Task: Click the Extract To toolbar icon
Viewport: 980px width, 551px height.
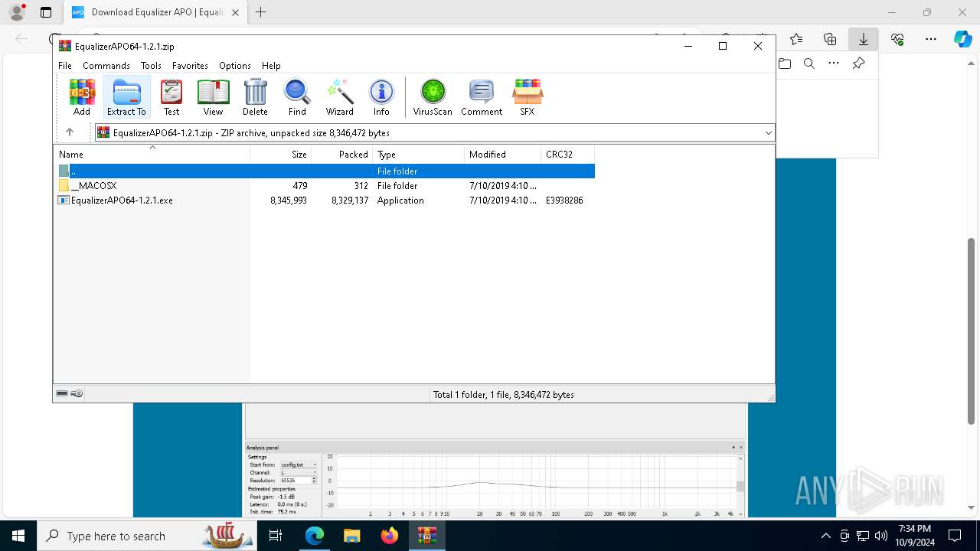Action: click(x=126, y=97)
